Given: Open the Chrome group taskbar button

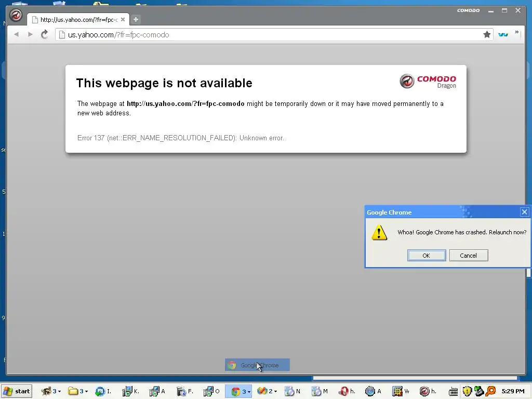Looking at the screenshot, I should [x=238, y=391].
